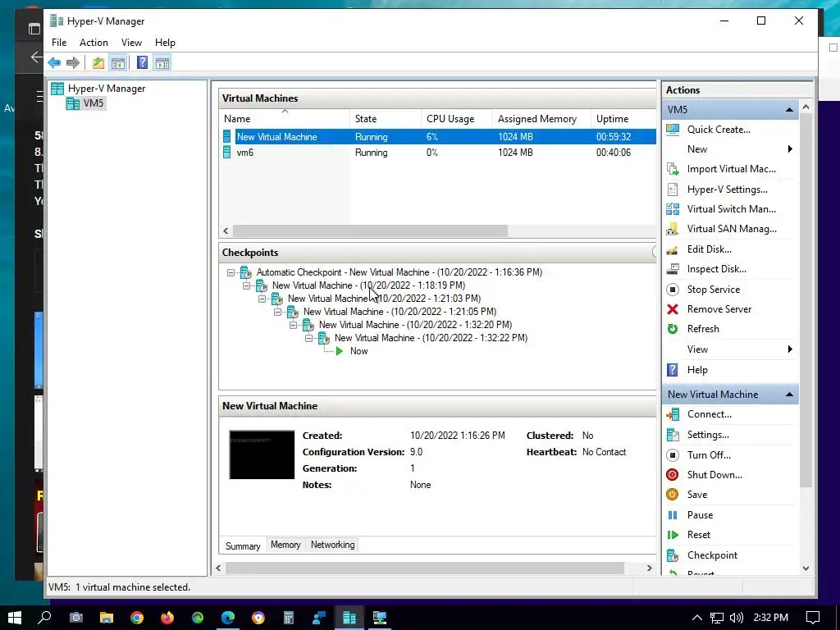
Task: Click the Edit Disk icon
Action: (x=673, y=249)
